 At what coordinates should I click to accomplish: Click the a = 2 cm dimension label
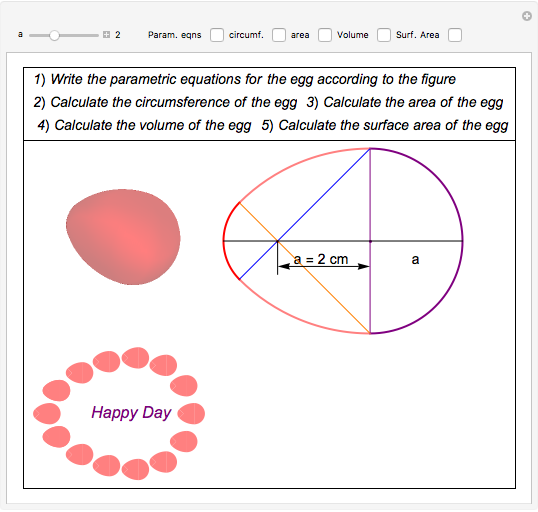pyautogui.click(x=321, y=259)
